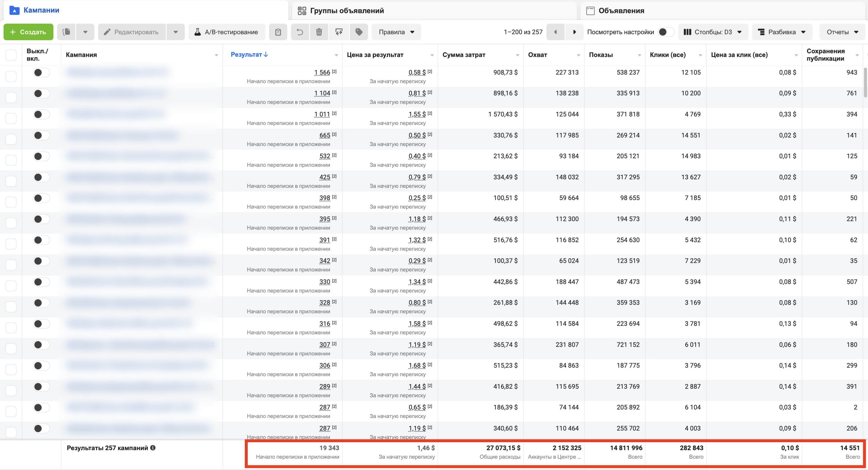Open dropdown arrow next to duplicate button

[x=85, y=32]
